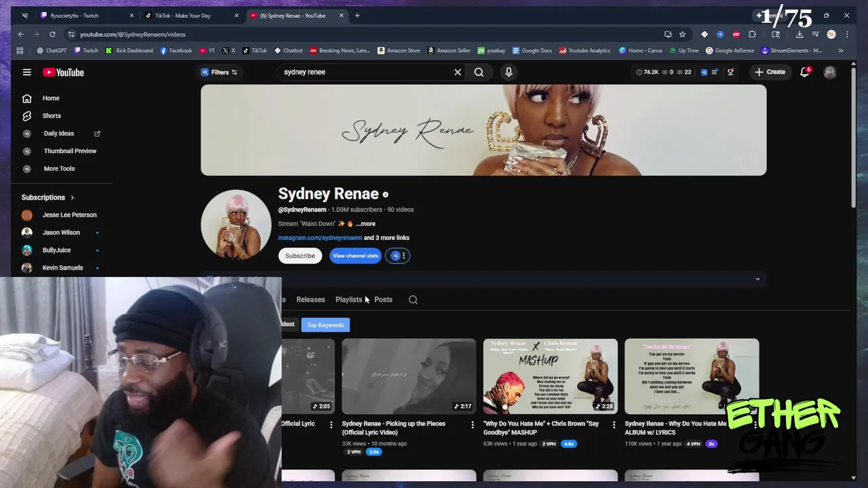Open the Chris Brown MASHUP video thumbnail
This screenshot has height=488, width=868.
coord(551,376)
